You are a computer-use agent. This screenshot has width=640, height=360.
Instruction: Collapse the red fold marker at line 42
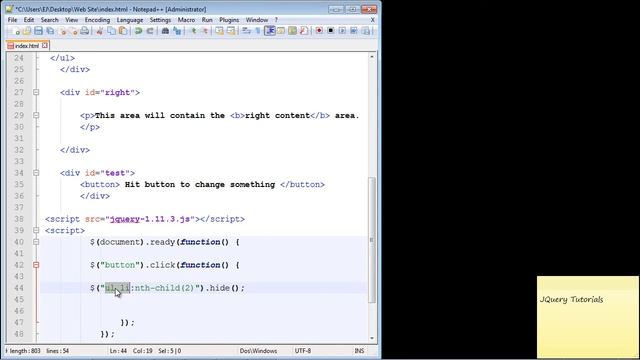click(x=36, y=265)
